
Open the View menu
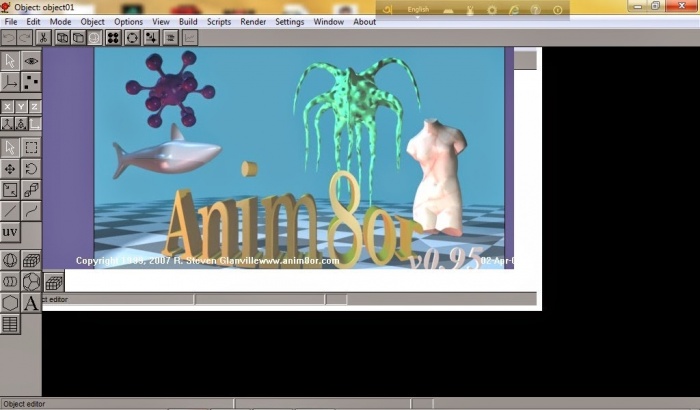click(161, 21)
